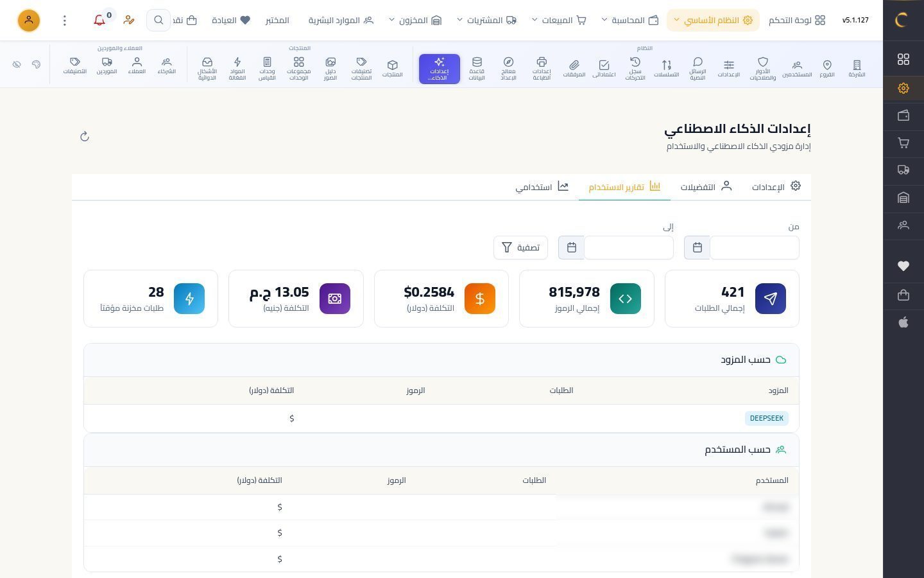Expand the المحاسبة menu dropdown
Viewport: 924px width, 578px height.
point(630,21)
